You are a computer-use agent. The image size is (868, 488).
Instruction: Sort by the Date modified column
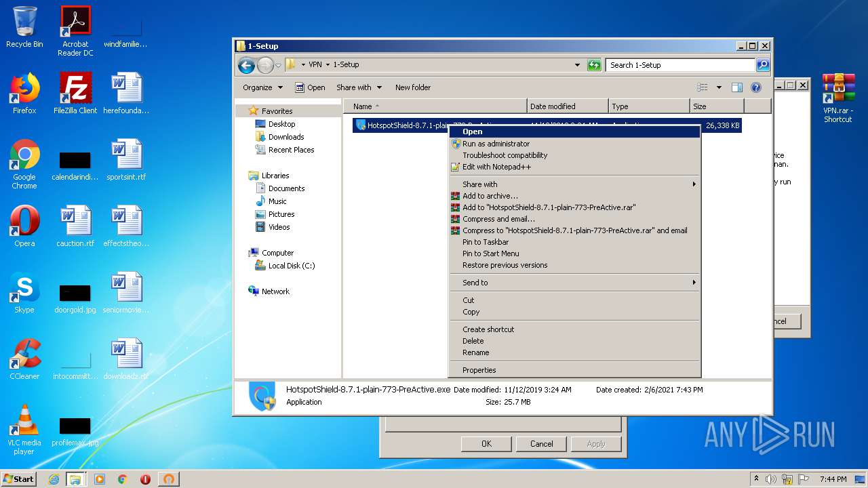568,106
